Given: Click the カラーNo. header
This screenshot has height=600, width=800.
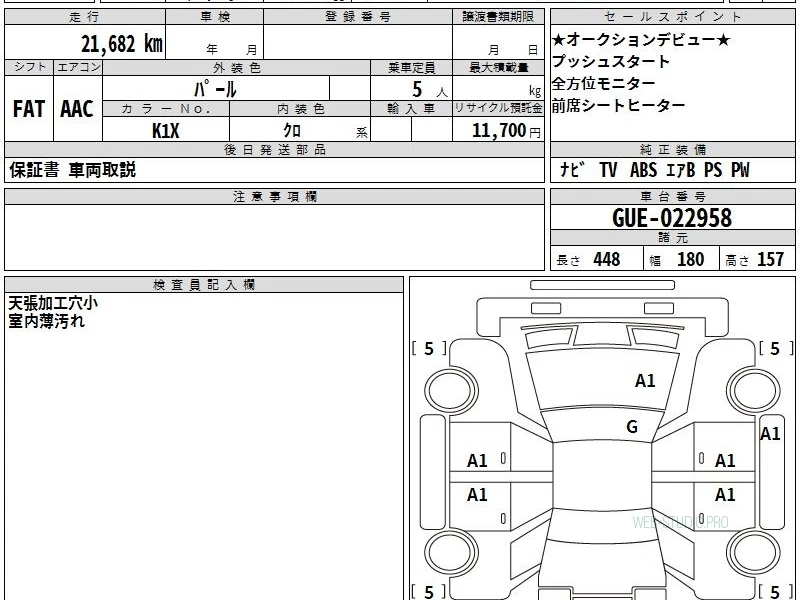Looking at the screenshot, I should tap(166, 109).
